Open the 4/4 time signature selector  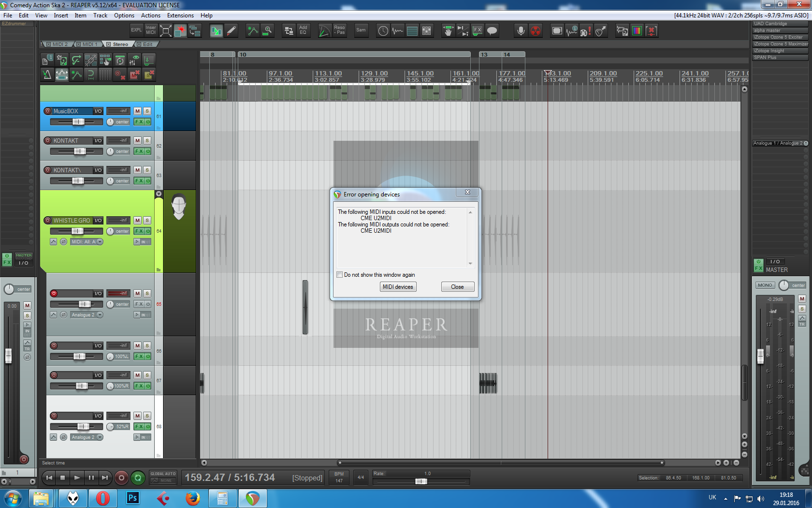tap(361, 478)
